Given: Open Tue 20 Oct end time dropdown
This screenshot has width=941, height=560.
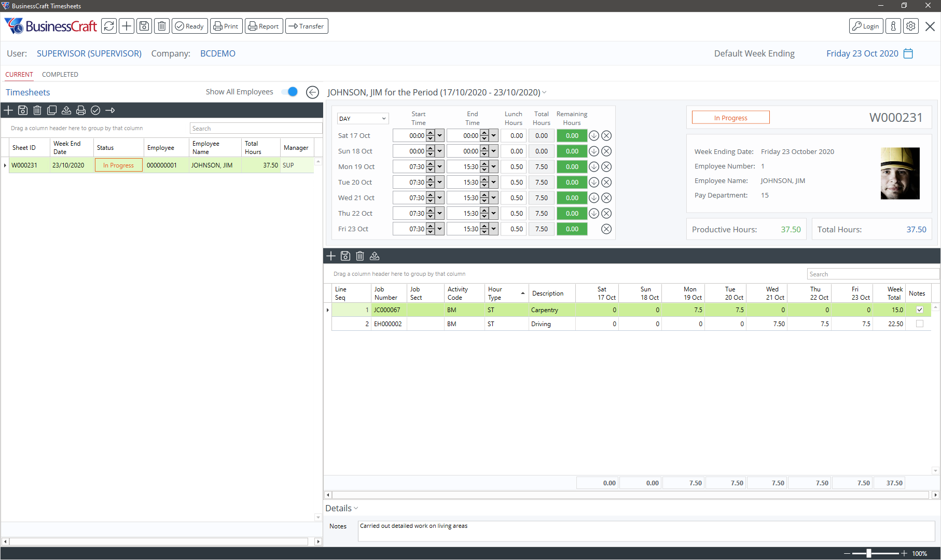Looking at the screenshot, I should click(x=494, y=183).
